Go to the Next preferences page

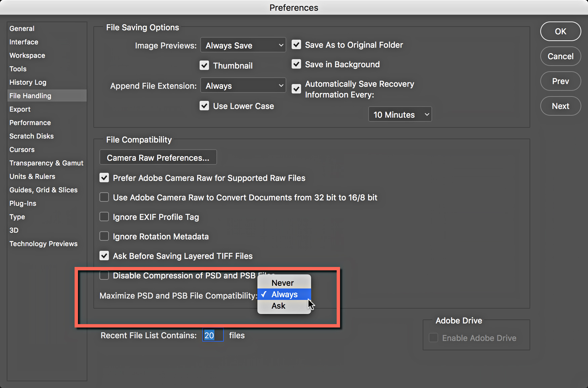(x=560, y=106)
